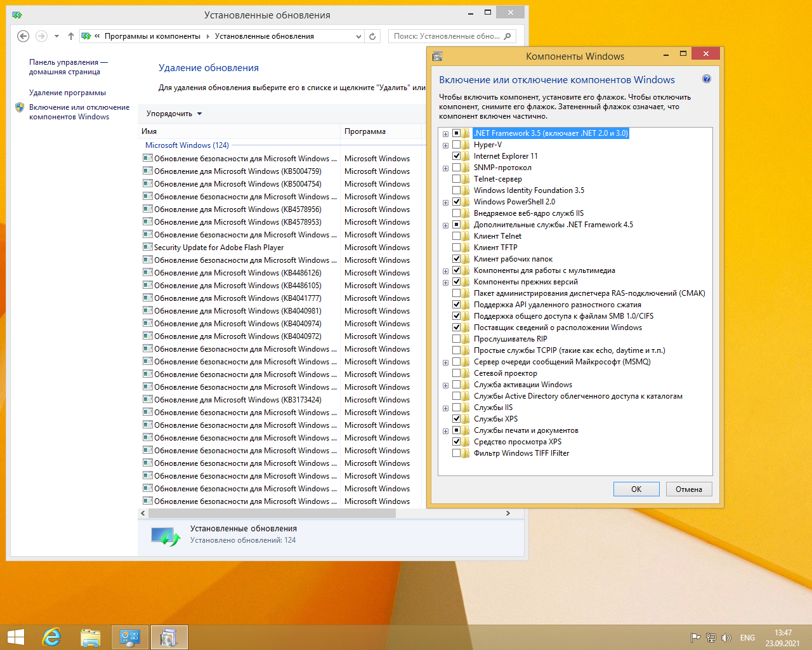
Task: Open the Упорядочить dropdown menu
Action: tap(174, 114)
